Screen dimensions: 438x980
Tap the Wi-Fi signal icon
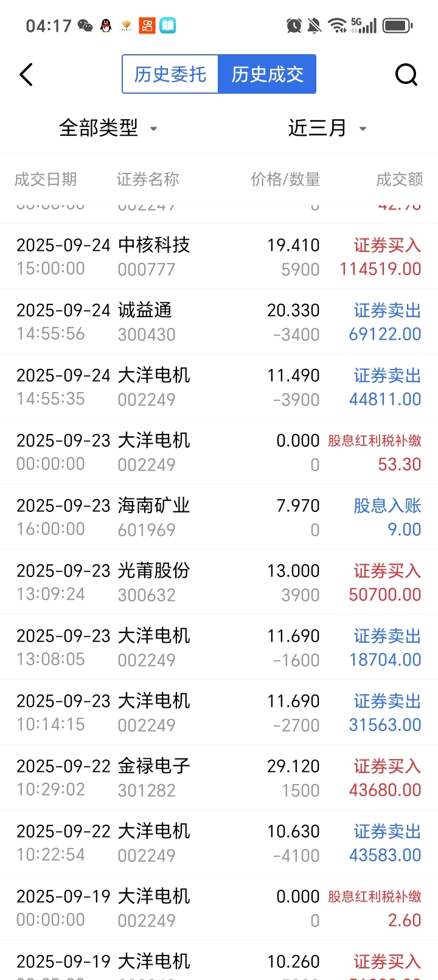pos(336,26)
